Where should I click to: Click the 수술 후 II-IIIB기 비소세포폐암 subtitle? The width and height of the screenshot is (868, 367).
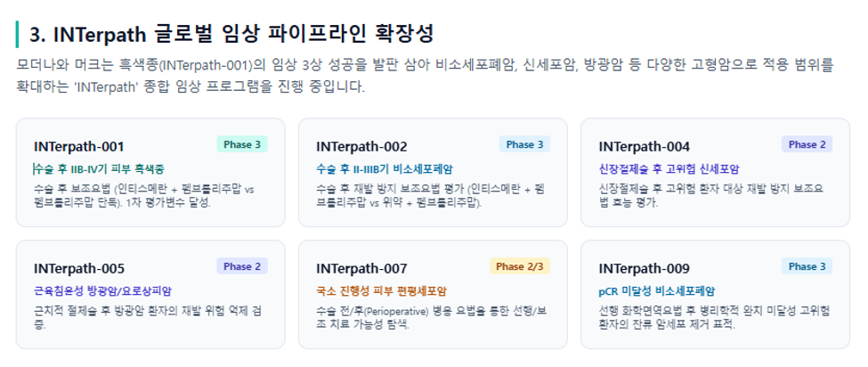coord(385,169)
